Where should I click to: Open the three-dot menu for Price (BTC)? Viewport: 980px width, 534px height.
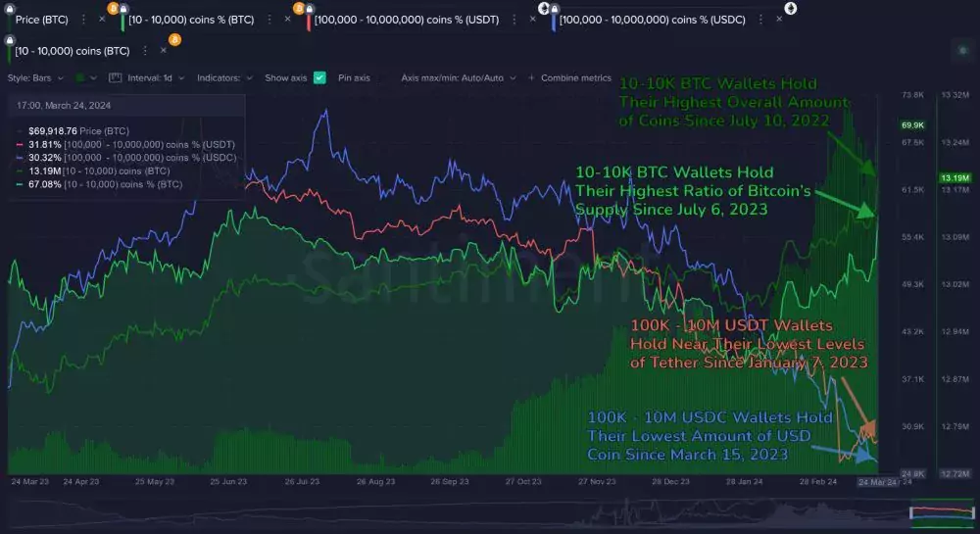tap(83, 20)
